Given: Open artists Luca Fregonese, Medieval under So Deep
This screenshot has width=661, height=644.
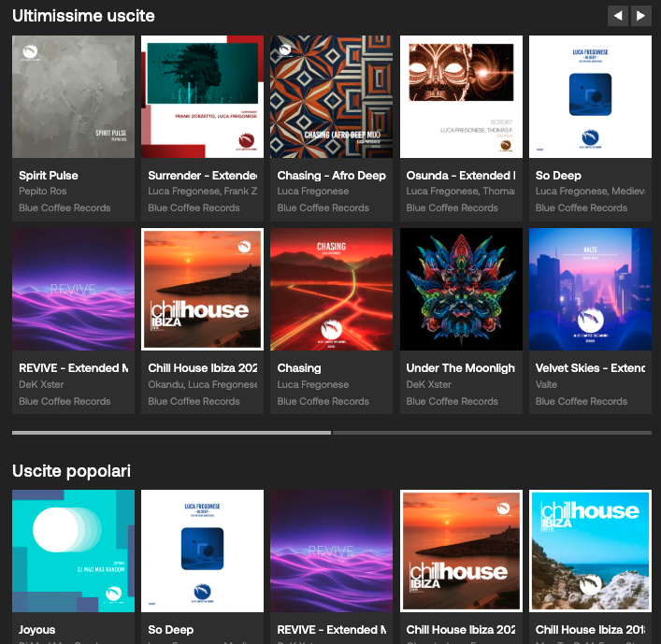Looking at the screenshot, I should [590, 191].
